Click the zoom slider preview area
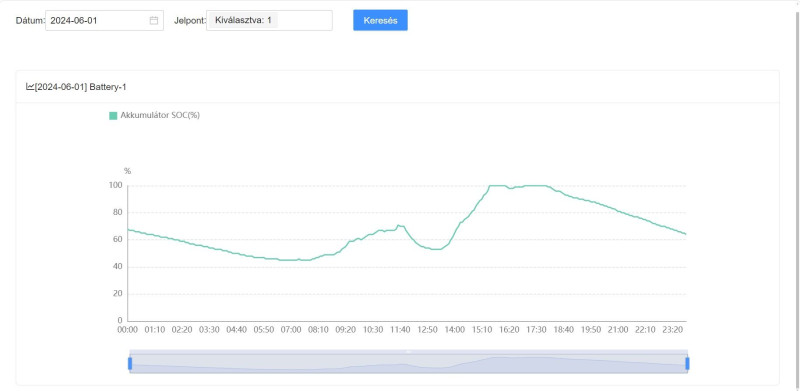The image size is (800, 391). (409, 363)
